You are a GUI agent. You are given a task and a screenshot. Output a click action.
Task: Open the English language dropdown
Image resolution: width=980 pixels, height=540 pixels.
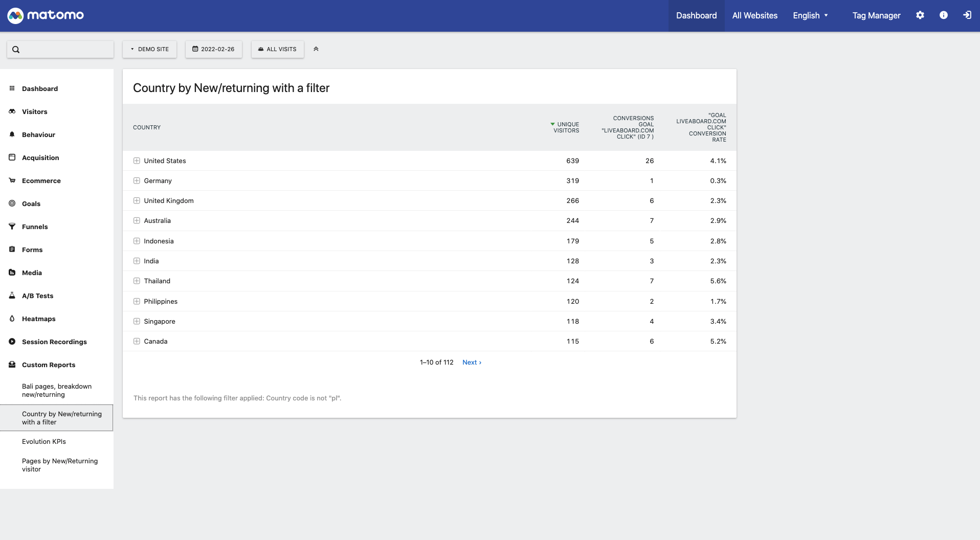pyautogui.click(x=810, y=15)
